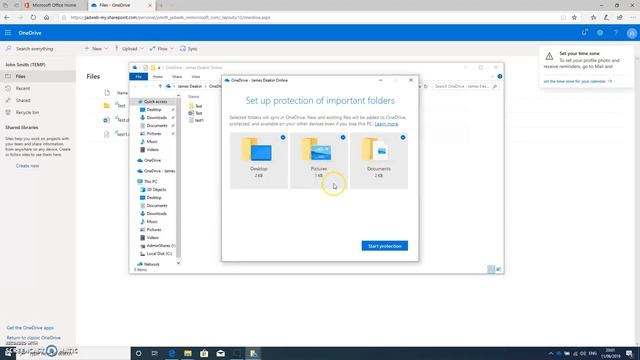This screenshot has height=360, width=640.
Task: Click the browser refresh button
Action: pos(33,18)
